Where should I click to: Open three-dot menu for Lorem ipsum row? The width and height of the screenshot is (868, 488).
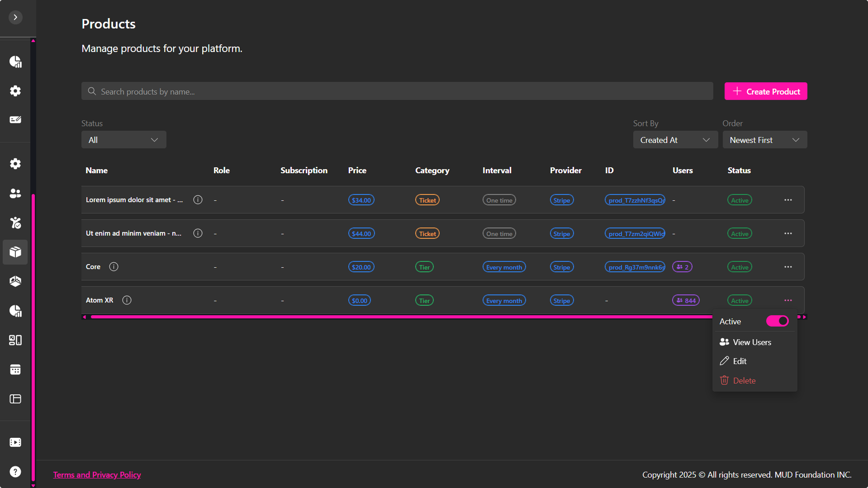[788, 200]
